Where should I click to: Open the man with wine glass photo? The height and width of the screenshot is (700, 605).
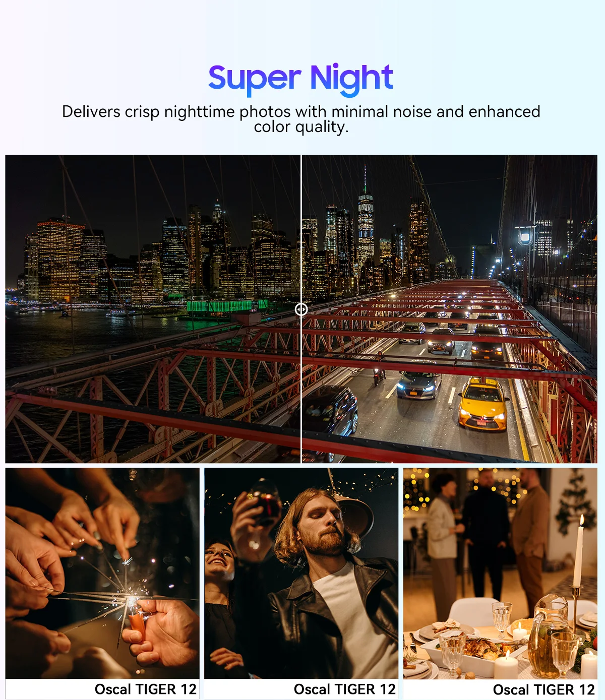tap(301, 573)
